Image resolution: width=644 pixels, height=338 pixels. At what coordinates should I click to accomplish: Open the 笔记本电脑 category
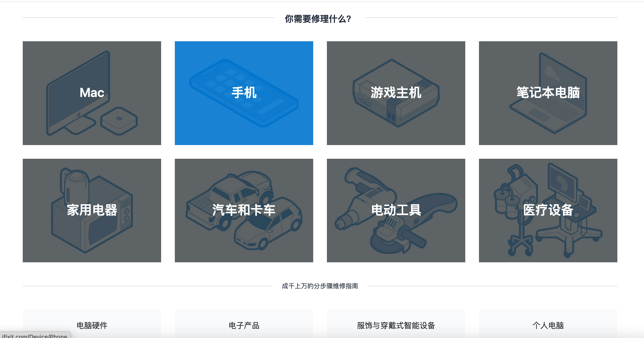pyautogui.click(x=548, y=93)
